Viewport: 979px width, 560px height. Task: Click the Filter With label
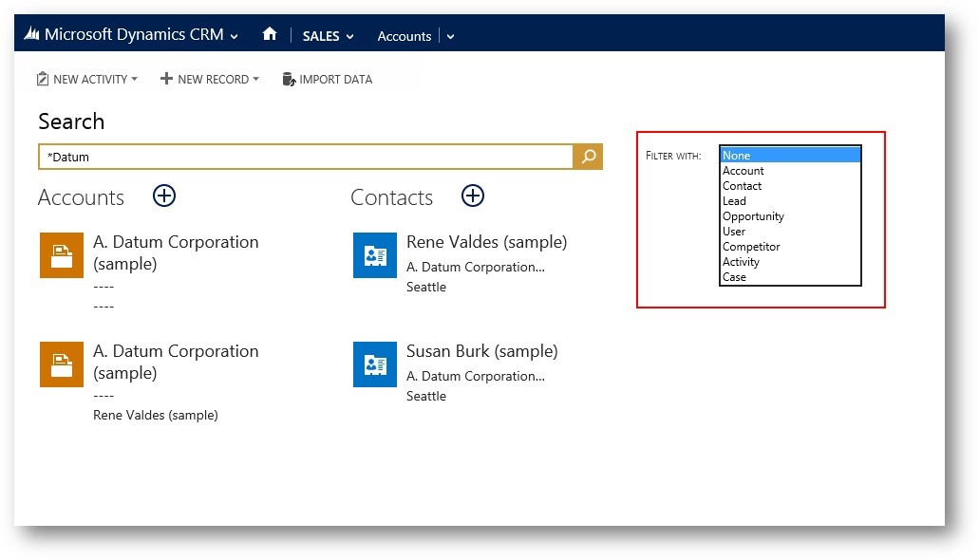[x=673, y=156]
